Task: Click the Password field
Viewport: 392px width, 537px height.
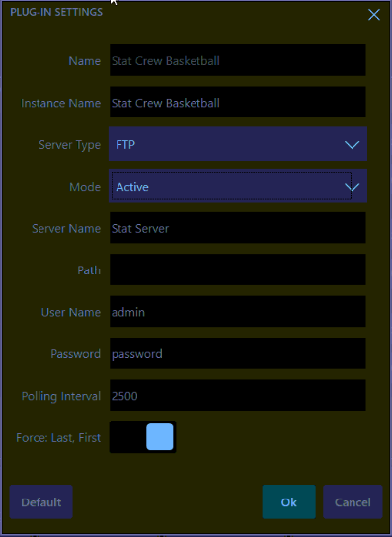Action: pyautogui.click(x=237, y=353)
